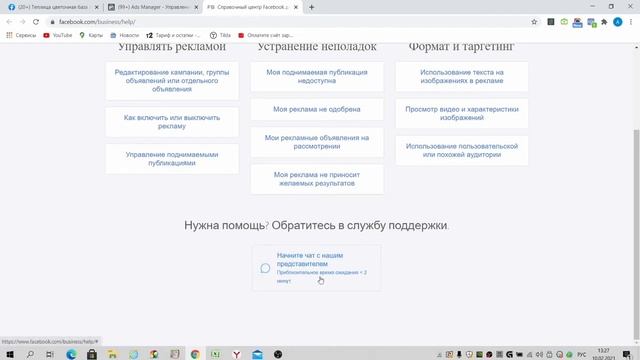The image size is (640, 360).
Task: Open Windows notification center icon
Action: pyautogui.click(x=627, y=354)
